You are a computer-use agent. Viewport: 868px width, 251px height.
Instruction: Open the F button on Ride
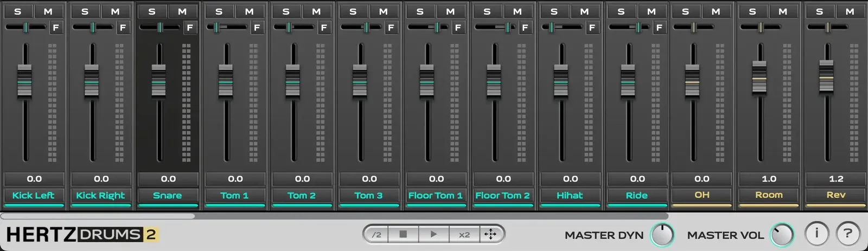(x=659, y=28)
